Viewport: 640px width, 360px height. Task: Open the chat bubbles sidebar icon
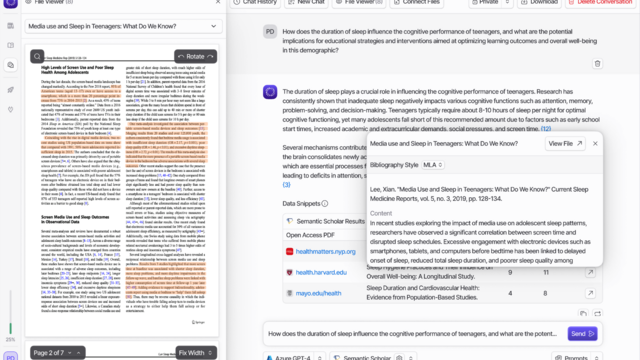coord(11,65)
